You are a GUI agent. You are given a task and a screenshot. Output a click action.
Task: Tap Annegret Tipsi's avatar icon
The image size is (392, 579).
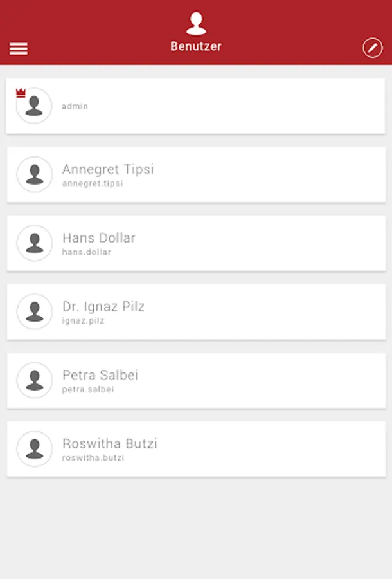(x=34, y=174)
